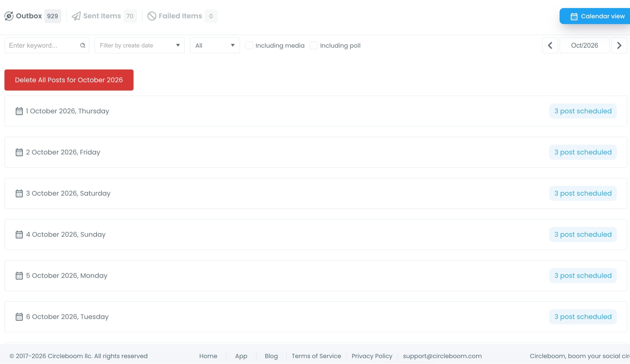
Task: Open the Oct/2026 month picker
Action: pos(585,45)
